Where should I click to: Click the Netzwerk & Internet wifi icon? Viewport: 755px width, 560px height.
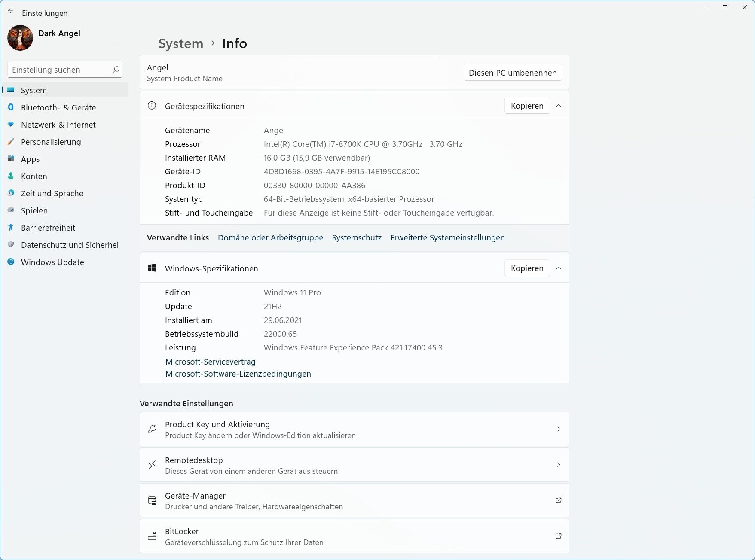pos(11,125)
